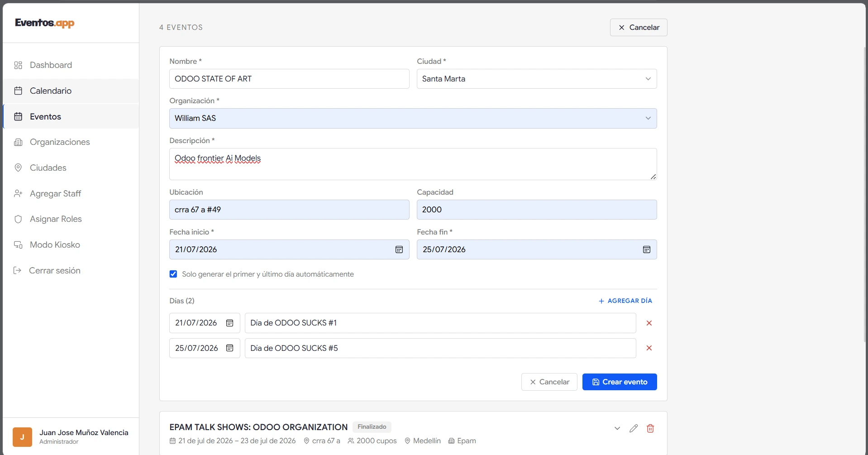This screenshot has width=868, height=455.
Task: Expand the EPAM TALK SHOWS event chevron
Action: tap(617, 428)
